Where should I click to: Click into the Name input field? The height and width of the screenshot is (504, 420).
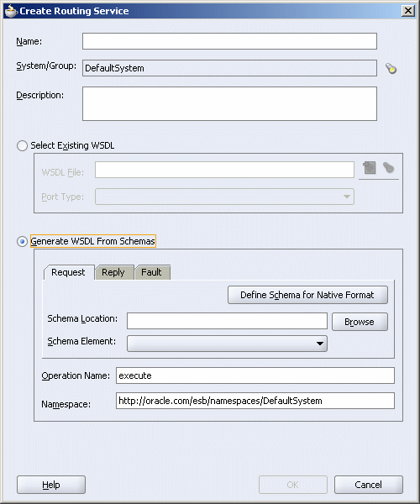click(x=230, y=41)
